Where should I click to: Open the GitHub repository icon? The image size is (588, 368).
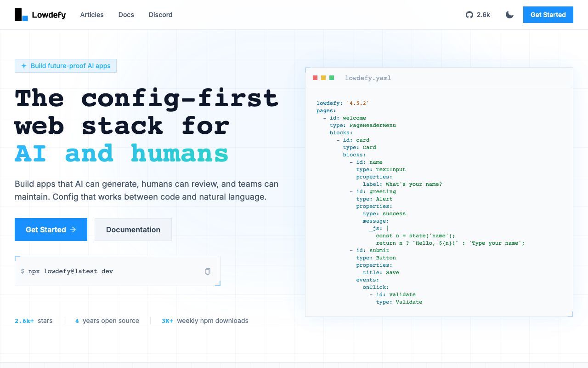(469, 15)
